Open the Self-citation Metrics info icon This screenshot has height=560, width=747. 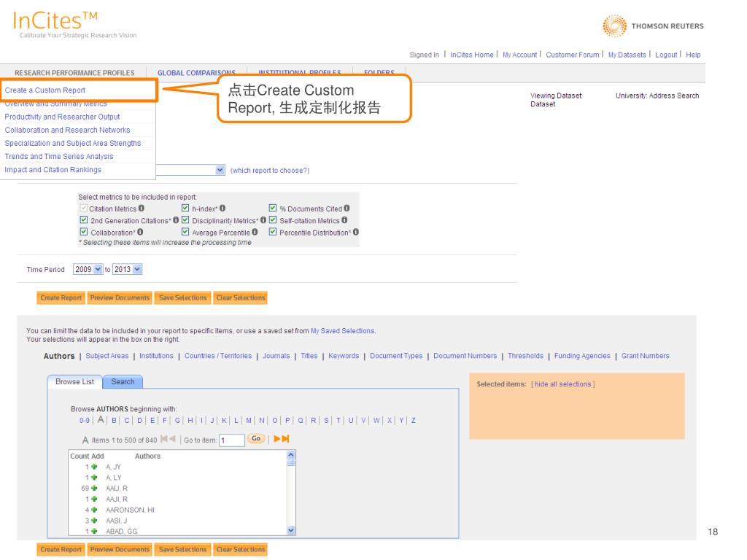click(344, 220)
